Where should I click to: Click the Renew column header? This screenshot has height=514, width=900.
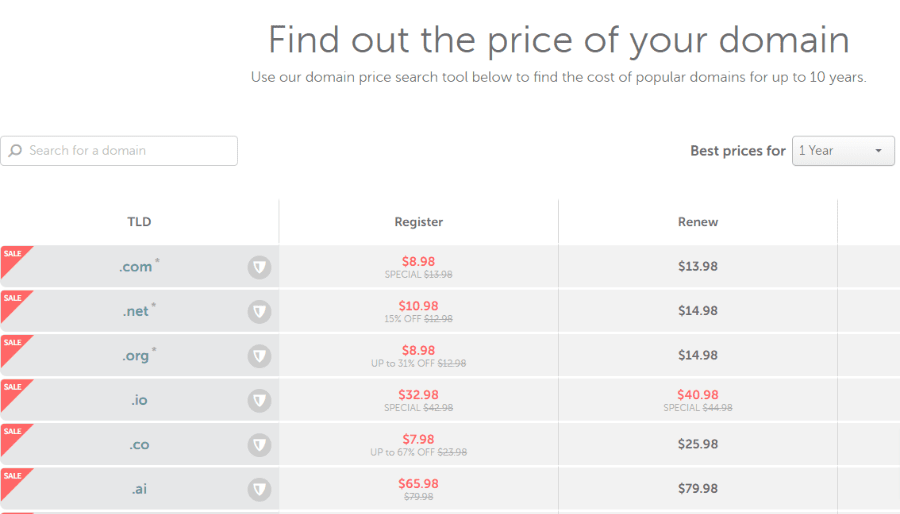(698, 222)
